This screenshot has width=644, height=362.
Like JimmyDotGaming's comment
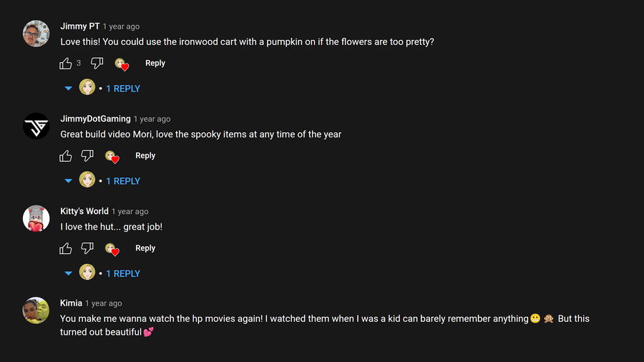tap(66, 156)
